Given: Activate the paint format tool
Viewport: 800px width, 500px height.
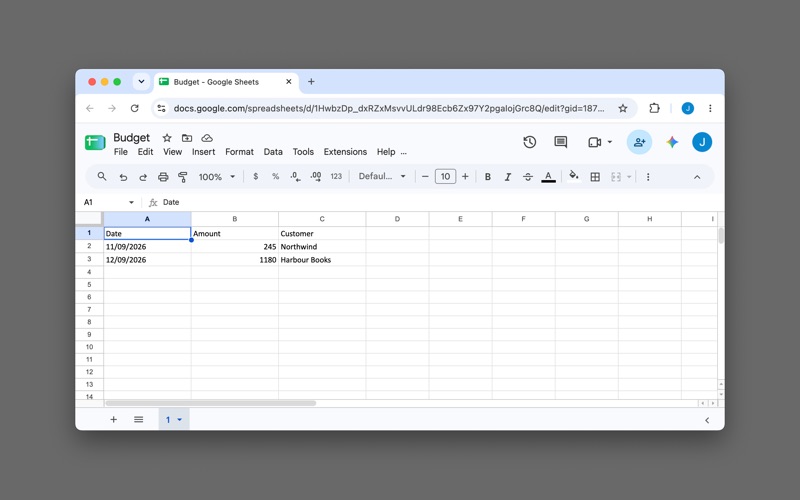Looking at the screenshot, I should [183, 177].
